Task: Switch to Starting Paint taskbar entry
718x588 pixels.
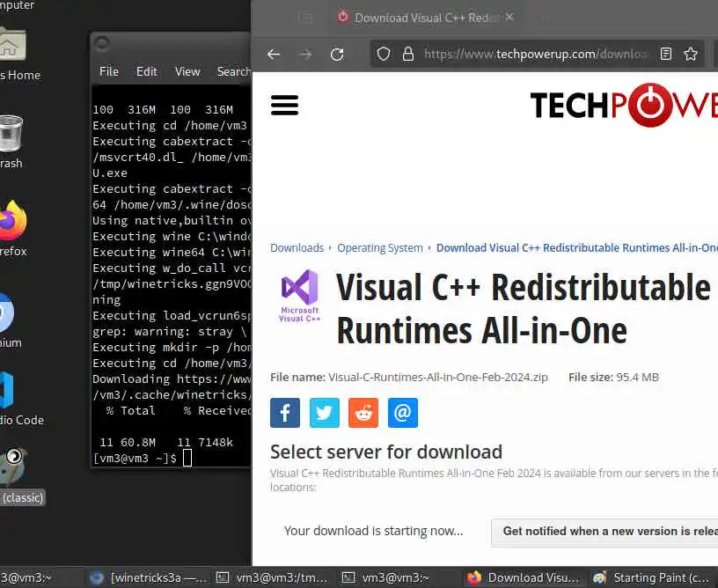Action: point(652,578)
